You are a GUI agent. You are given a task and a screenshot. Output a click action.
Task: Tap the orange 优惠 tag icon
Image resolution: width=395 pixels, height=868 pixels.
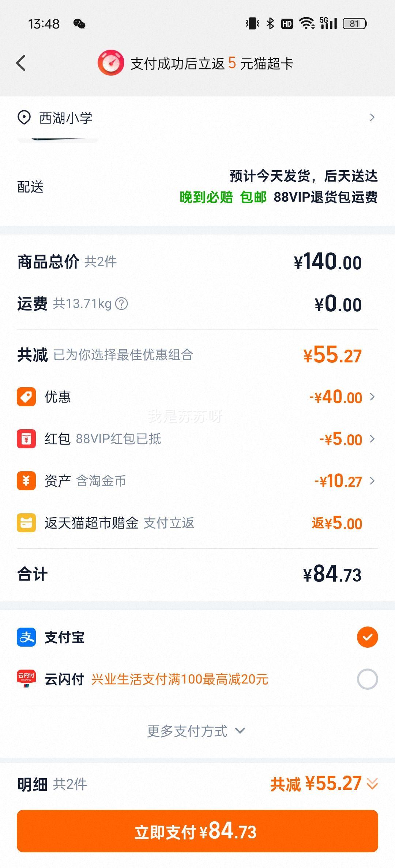[26, 397]
